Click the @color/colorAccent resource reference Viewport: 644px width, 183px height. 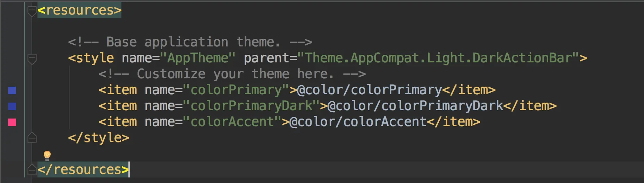(358, 122)
